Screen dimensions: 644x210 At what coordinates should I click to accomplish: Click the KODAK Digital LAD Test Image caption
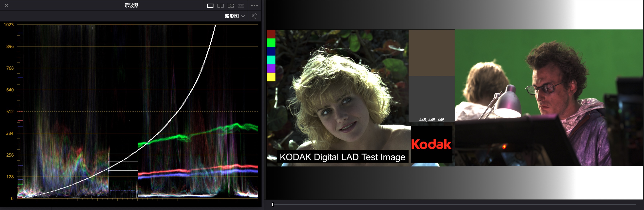click(342, 157)
